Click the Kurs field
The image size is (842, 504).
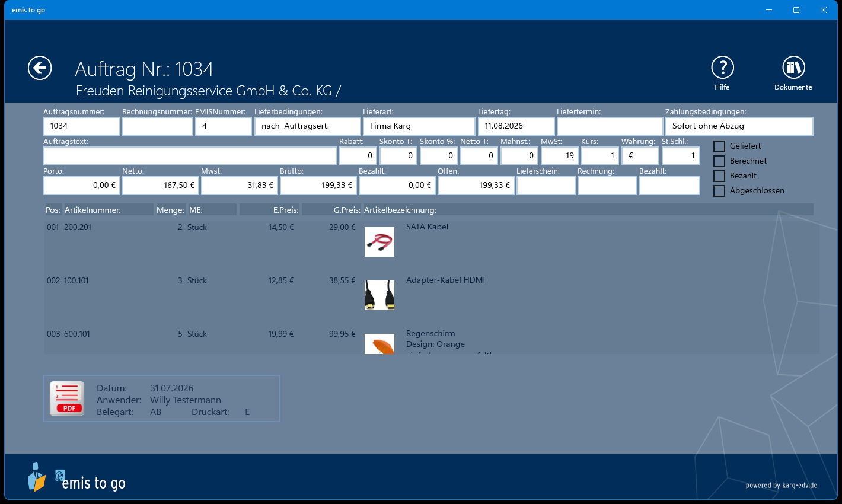click(600, 156)
